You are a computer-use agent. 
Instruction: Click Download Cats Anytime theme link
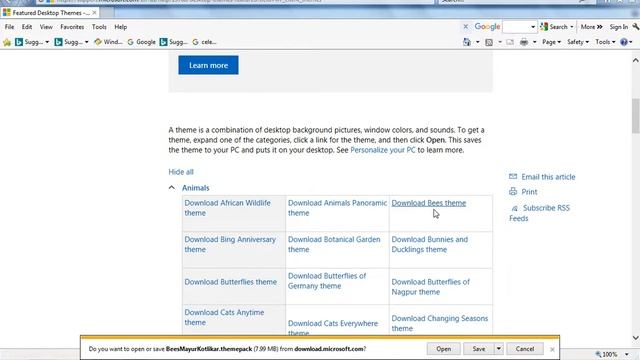[224, 317]
